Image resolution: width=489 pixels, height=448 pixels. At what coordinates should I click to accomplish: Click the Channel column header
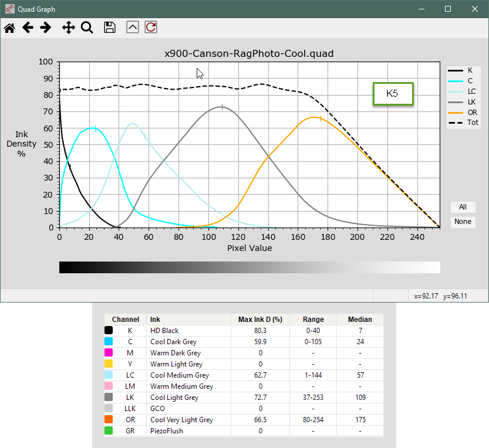coord(126,320)
